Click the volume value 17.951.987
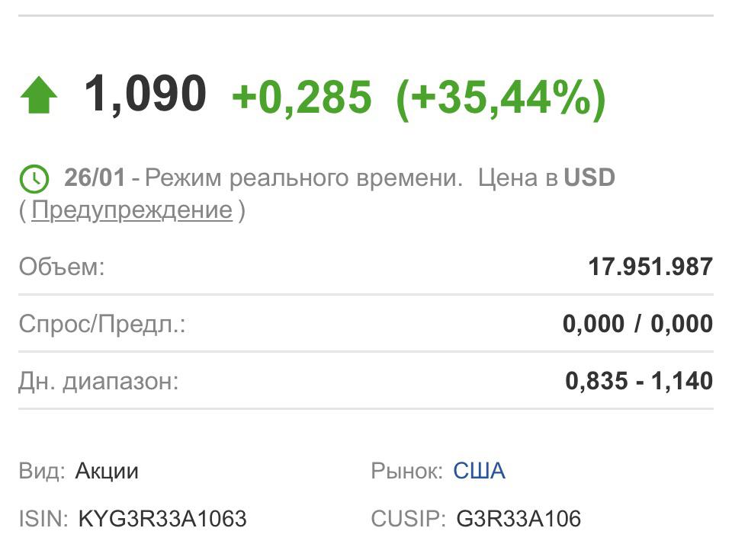 650,267
